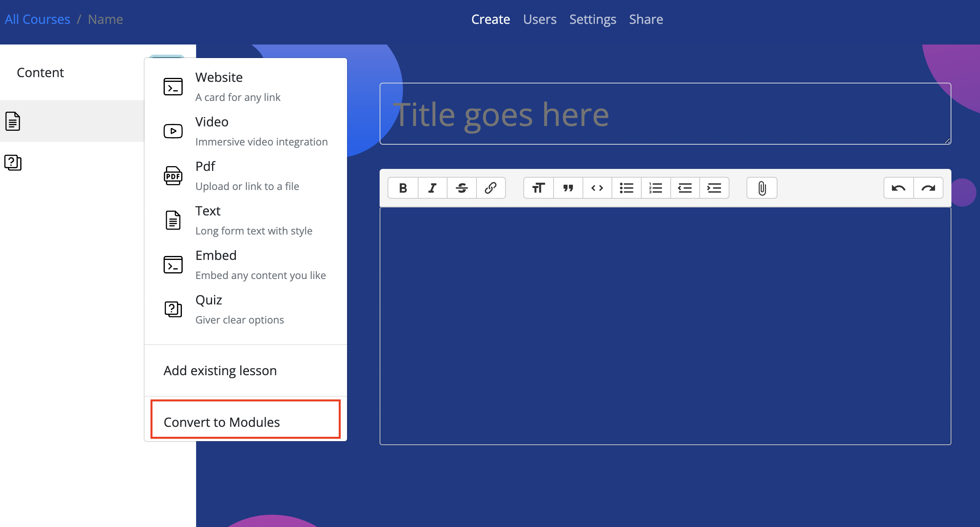
Task: Insert a block quote
Action: click(568, 188)
